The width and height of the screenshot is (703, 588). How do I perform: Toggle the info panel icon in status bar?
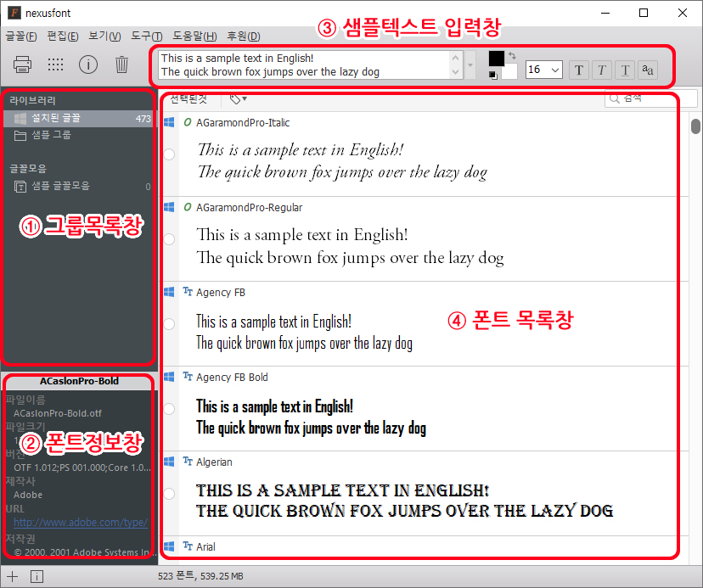(x=37, y=576)
